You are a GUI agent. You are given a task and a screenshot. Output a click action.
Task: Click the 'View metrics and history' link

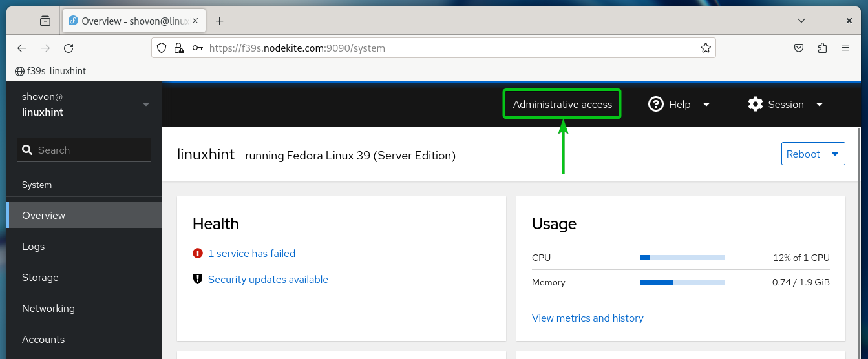(587, 318)
